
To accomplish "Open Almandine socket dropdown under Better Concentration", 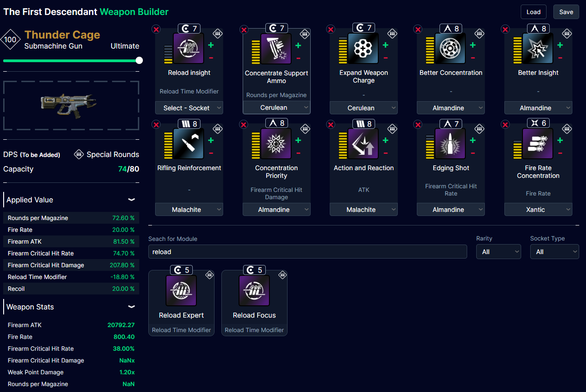I will [x=451, y=108].
